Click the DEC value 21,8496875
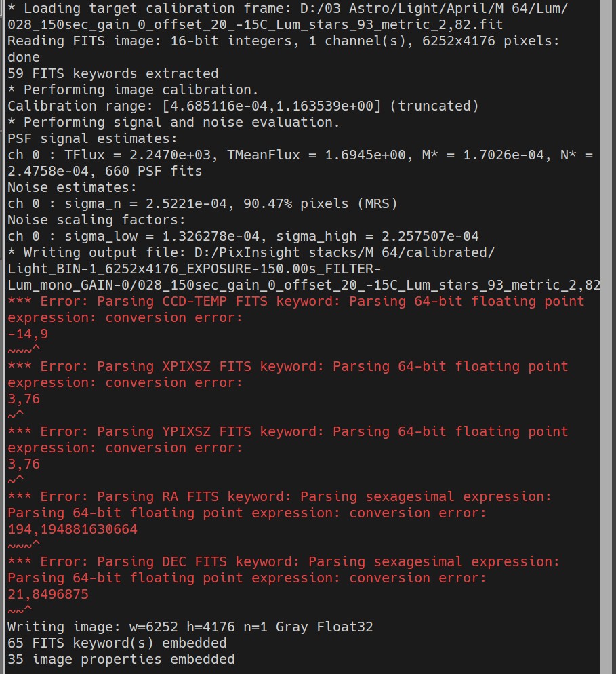616x674 pixels. click(x=48, y=594)
